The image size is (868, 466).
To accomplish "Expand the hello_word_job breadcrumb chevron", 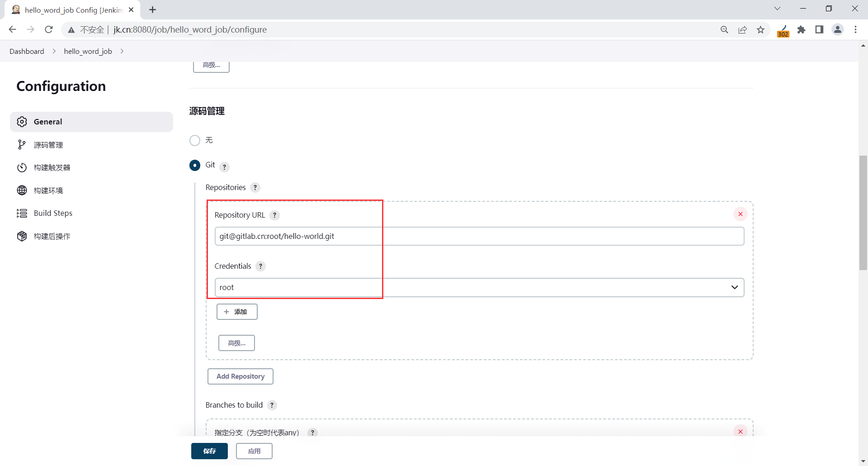I will pos(122,51).
